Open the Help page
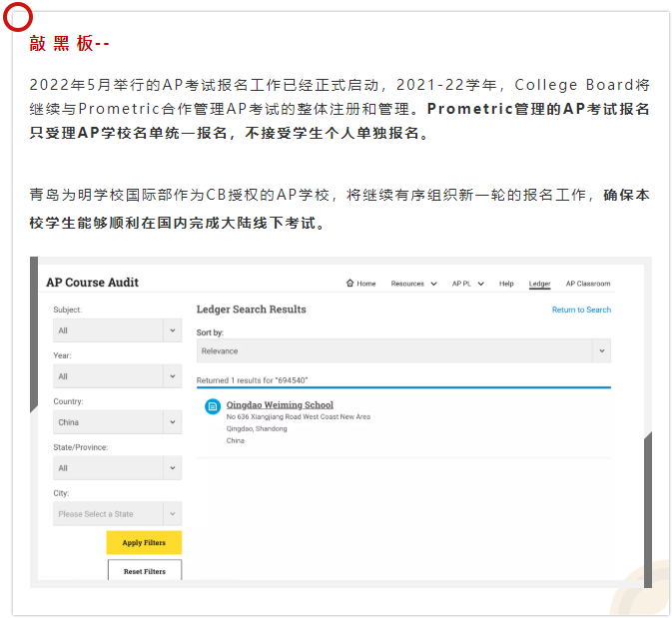This screenshot has height=618, width=672. click(x=506, y=284)
